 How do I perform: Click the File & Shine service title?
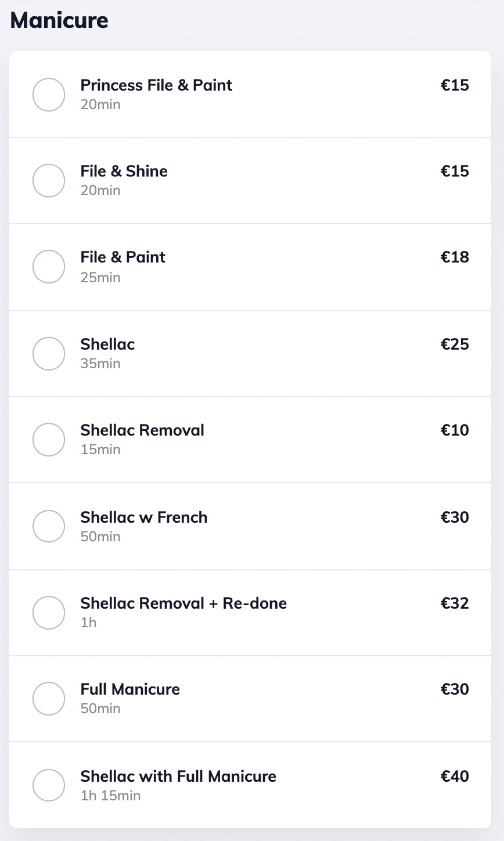click(x=124, y=171)
